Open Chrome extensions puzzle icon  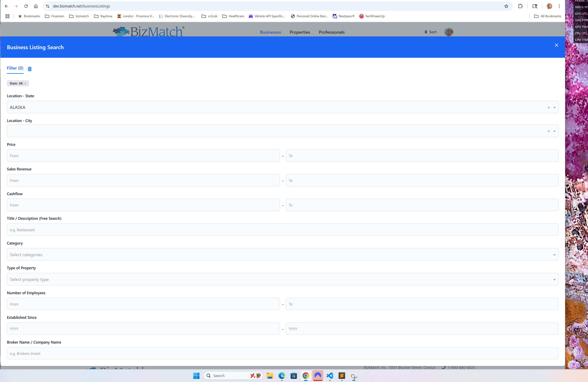(520, 6)
